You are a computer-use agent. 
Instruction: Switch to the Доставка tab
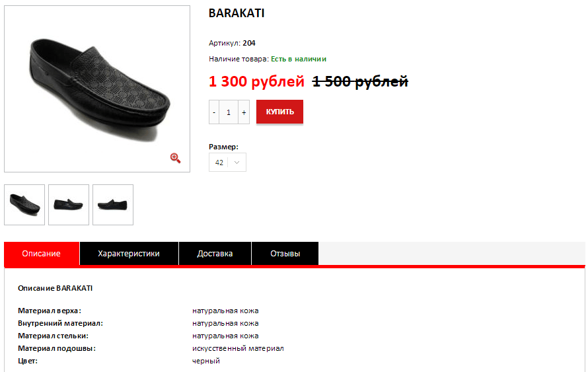click(215, 254)
